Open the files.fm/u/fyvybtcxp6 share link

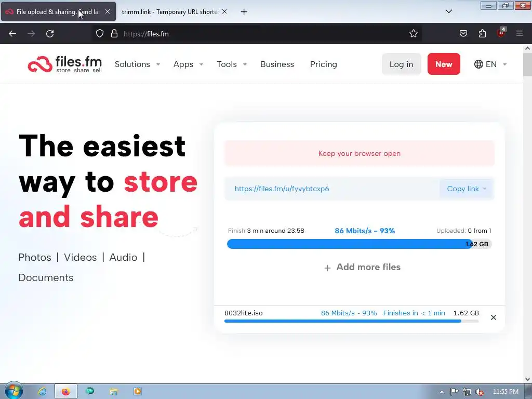tap(282, 189)
